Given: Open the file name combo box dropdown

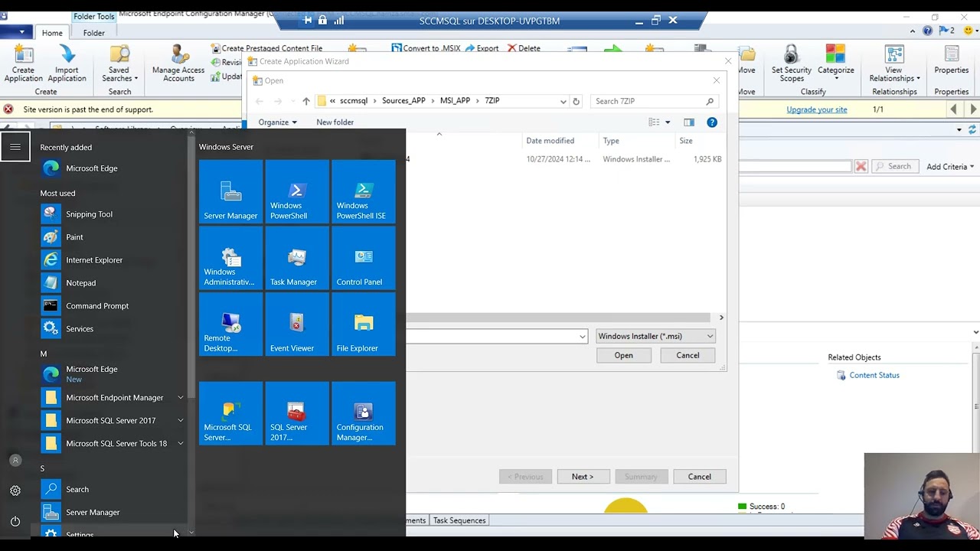Looking at the screenshot, I should click(583, 337).
